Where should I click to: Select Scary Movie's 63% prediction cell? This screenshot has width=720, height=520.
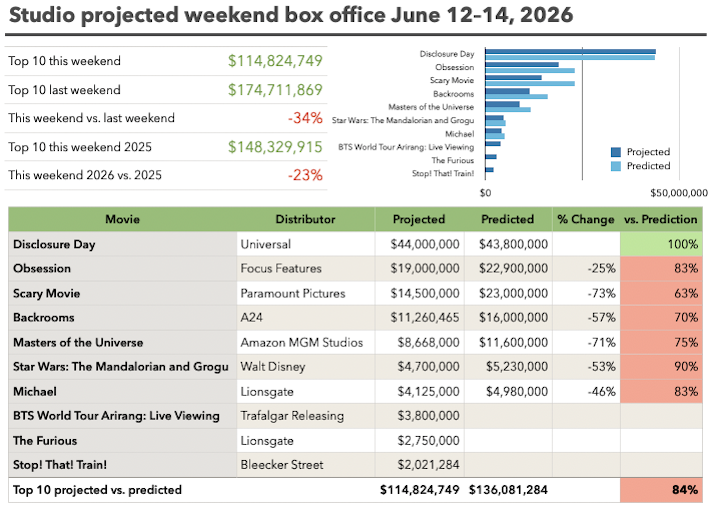(661, 293)
